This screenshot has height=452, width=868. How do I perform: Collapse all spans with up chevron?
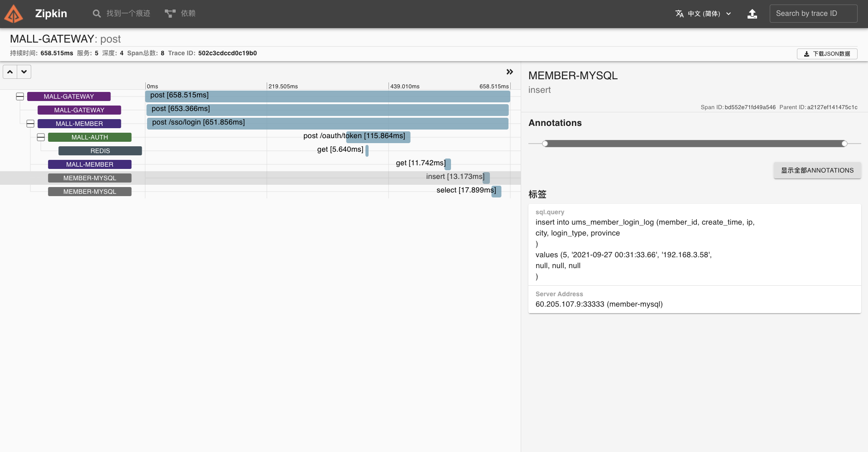[10, 72]
